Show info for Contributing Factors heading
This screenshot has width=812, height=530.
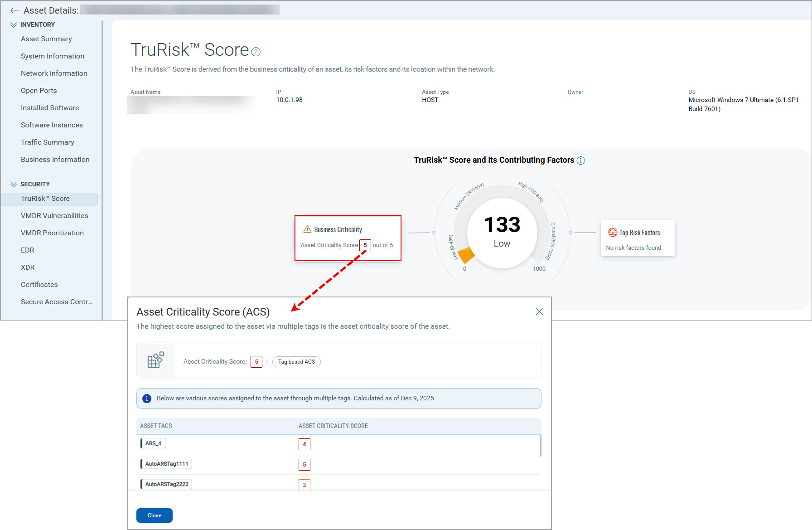[580, 160]
